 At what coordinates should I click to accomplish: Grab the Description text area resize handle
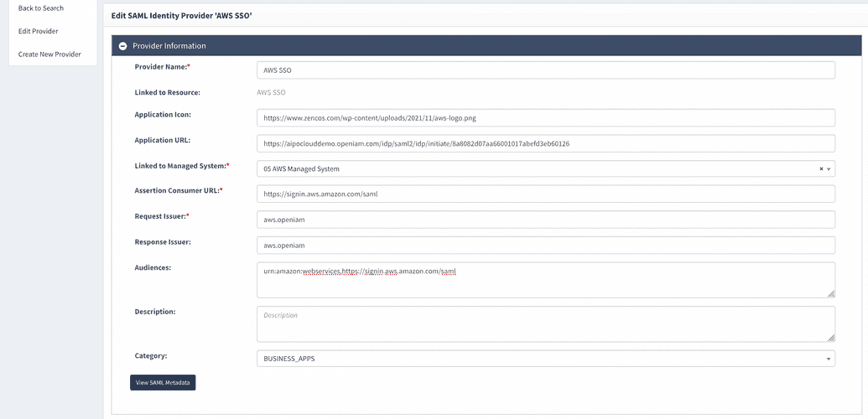coord(831,339)
